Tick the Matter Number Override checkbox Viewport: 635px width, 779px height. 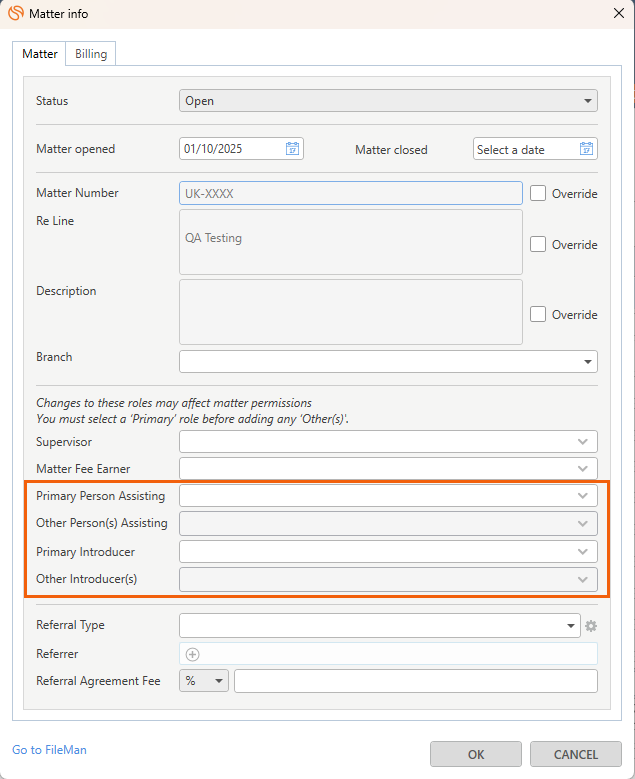(x=538, y=193)
